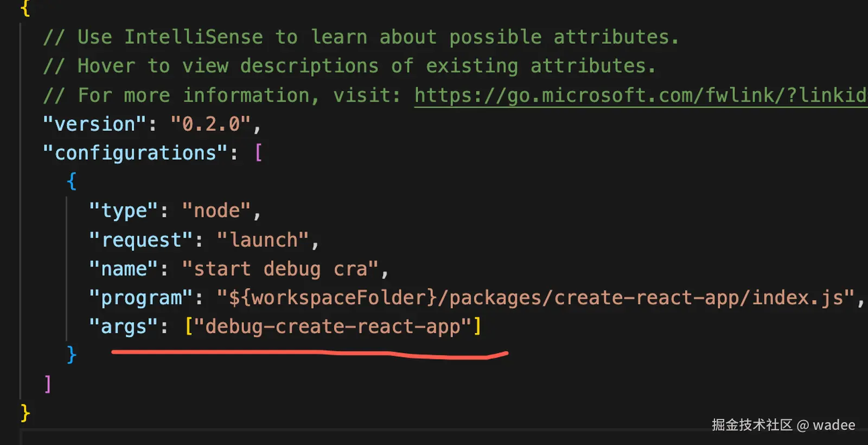Click the "Use IntelliSense" comment line
The height and width of the screenshot is (445, 868).
[361, 37]
